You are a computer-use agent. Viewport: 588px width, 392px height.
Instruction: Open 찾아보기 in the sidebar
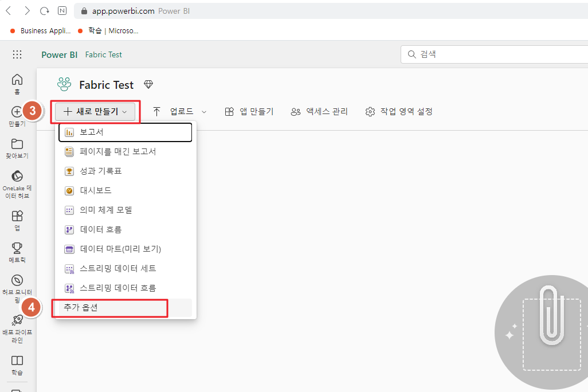(17, 148)
